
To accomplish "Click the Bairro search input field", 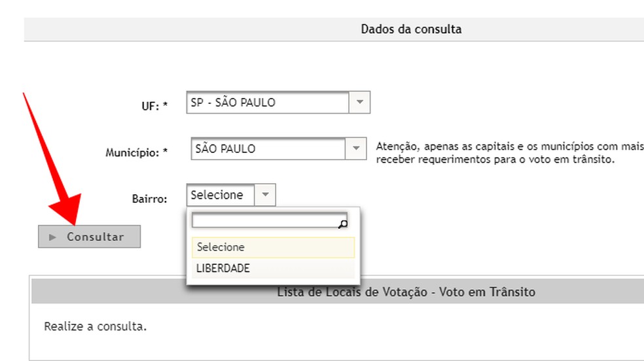I will coord(270,220).
